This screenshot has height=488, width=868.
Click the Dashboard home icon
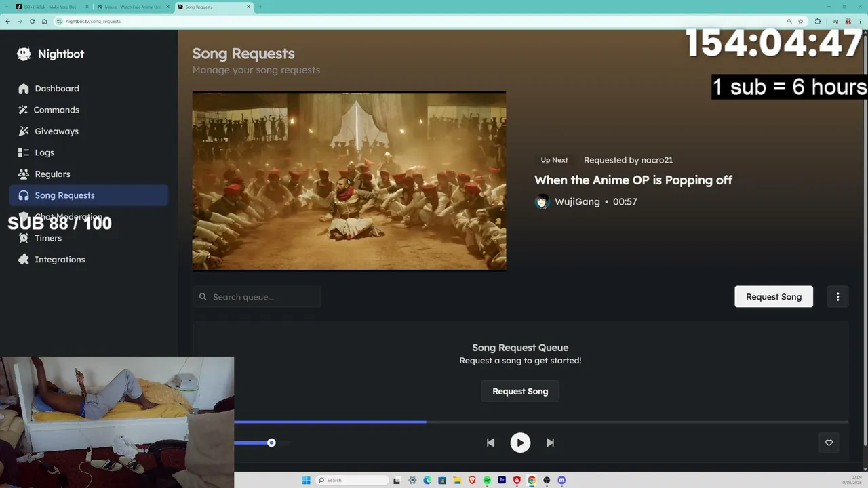click(24, 89)
